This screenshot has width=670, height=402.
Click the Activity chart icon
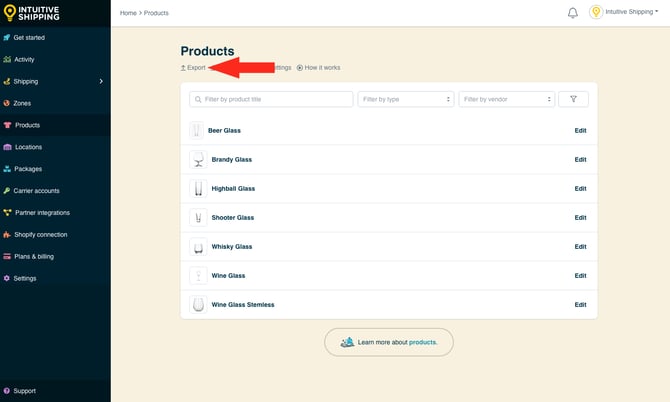[7, 59]
